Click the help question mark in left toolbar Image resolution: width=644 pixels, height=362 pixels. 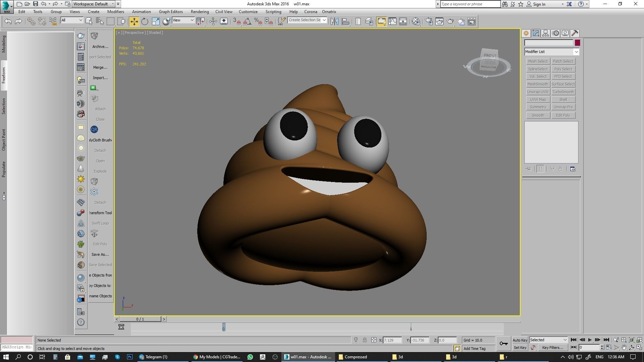coord(81,322)
